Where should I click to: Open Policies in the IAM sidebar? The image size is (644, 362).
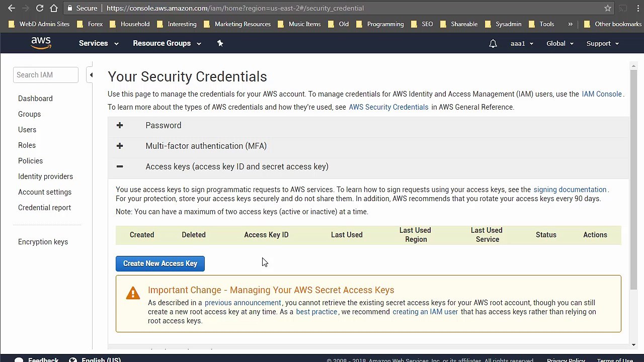pyautogui.click(x=30, y=161)
